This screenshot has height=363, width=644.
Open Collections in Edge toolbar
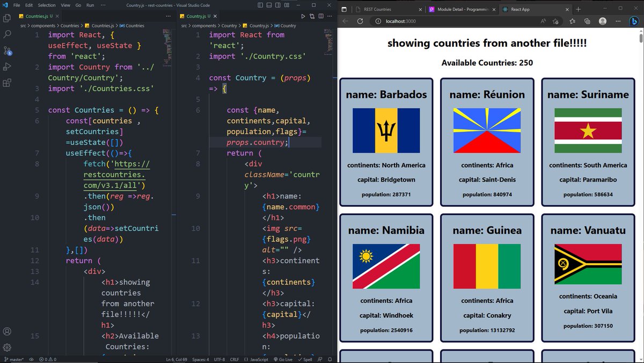click(588, 21)
